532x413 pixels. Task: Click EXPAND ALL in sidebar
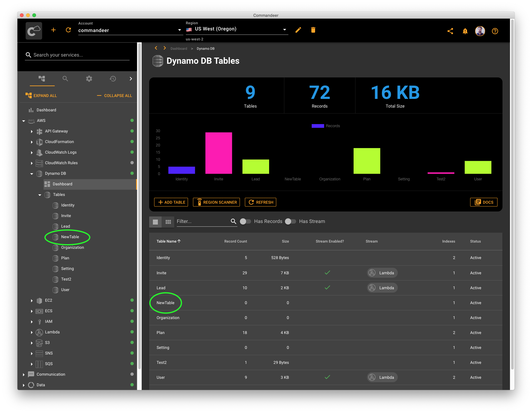point(41,95)
